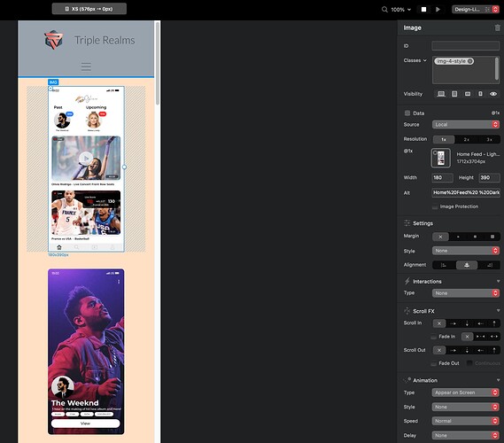Set Scroll Out upward arrow
This screenshot has height=443, width=504.
click(493, 350)
